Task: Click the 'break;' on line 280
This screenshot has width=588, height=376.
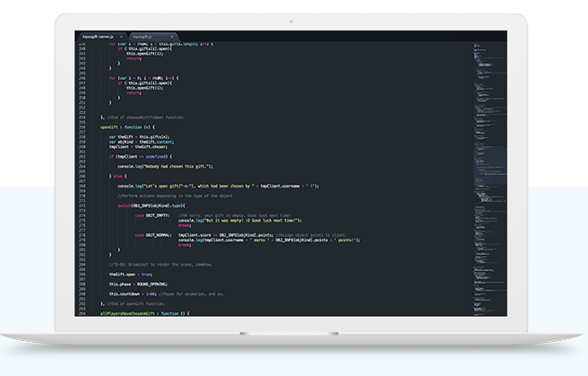Action: point(185,245)
